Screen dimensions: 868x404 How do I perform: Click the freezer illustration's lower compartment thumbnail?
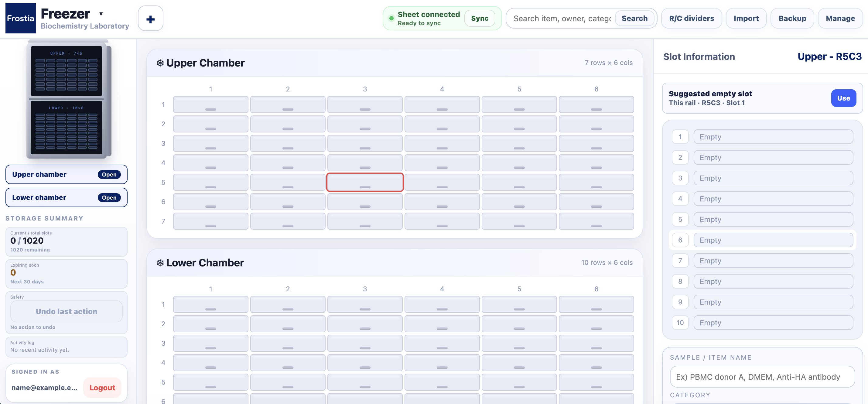pyautogui.click(x=67, y=127)
